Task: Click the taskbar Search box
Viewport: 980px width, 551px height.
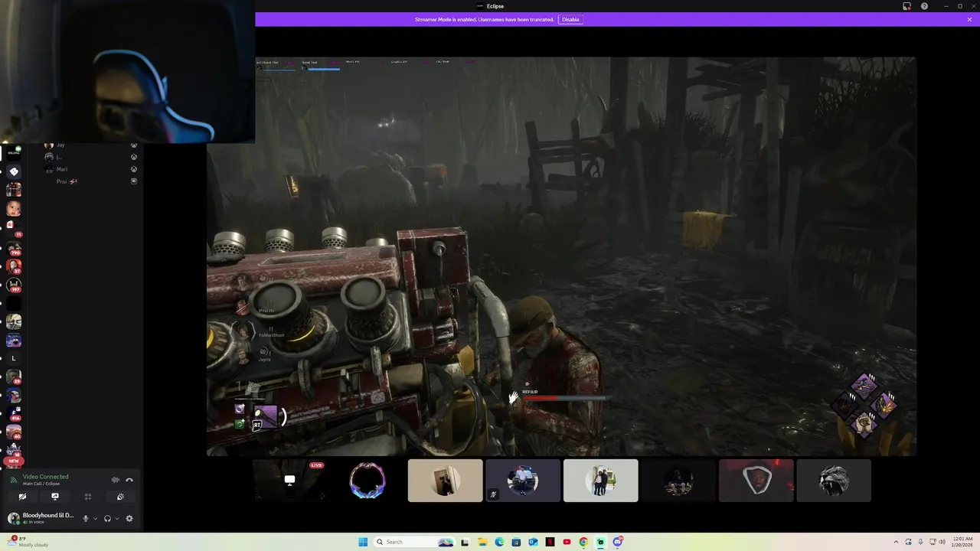Action: pos(414,542)
